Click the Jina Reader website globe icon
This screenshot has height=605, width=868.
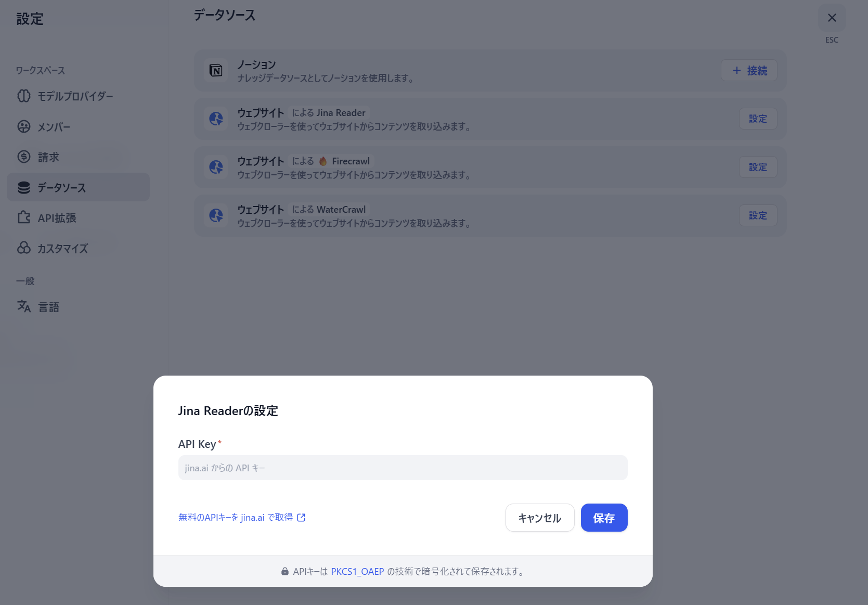coord(216,119)
